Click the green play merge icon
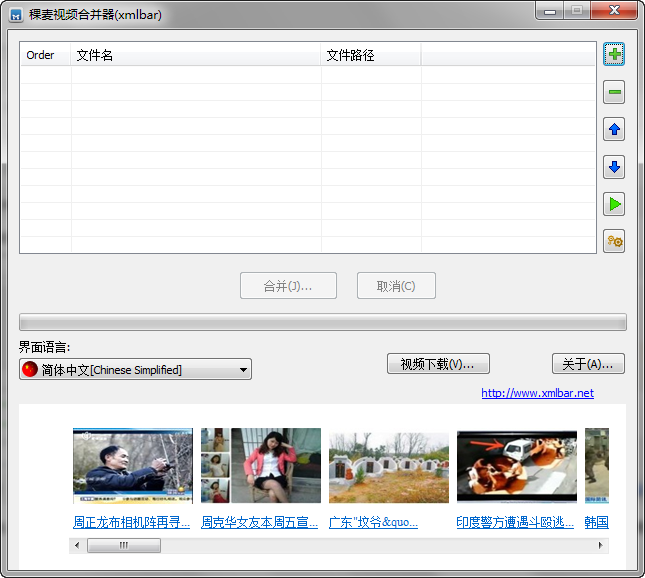645x578 pixels. [614, 204]
